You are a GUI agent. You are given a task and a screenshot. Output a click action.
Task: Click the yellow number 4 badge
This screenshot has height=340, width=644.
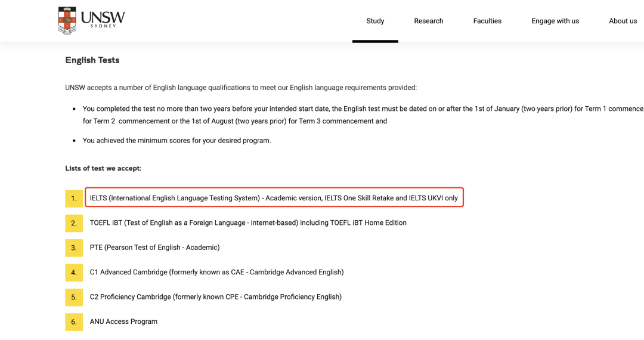74,273
